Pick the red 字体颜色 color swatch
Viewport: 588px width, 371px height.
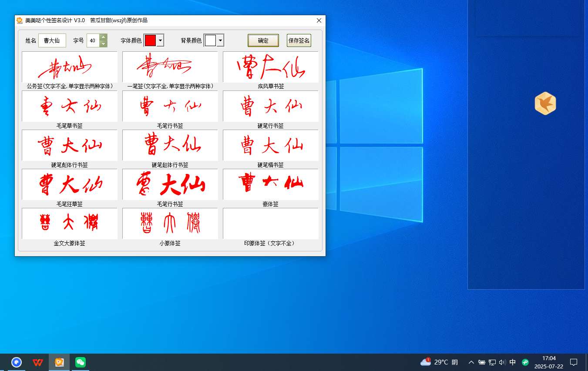click(x=150, y=40)
